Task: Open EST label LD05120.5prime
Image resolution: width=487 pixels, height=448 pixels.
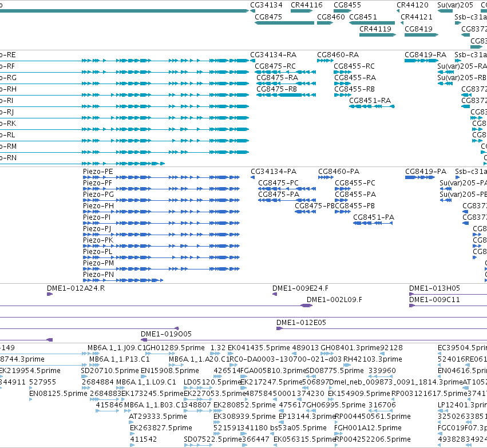Action: pos(212,382)
